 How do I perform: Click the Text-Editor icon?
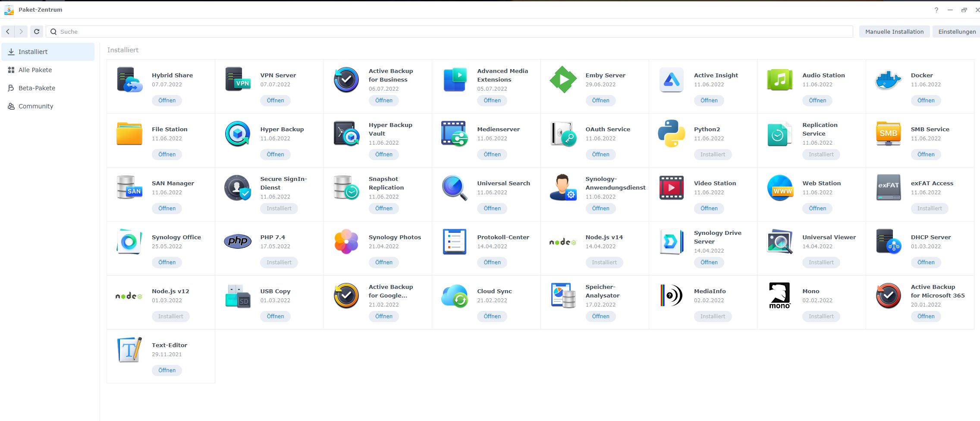click(129, 349)
